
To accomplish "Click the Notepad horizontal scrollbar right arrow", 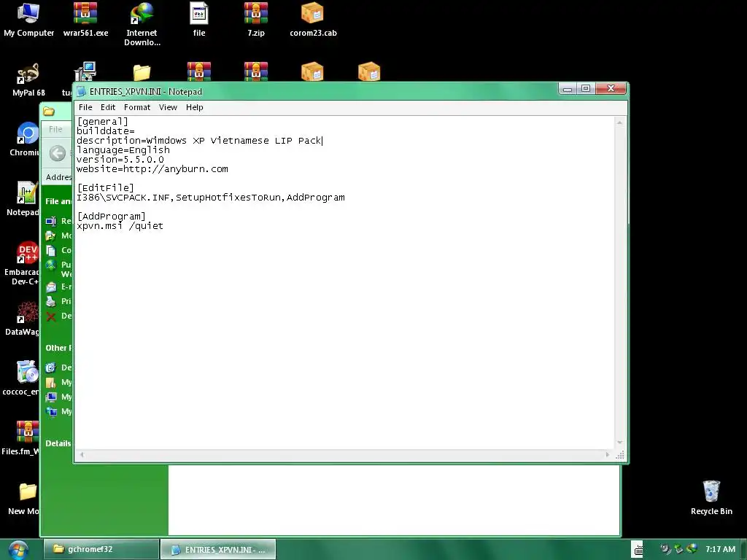I will point(608,455).
